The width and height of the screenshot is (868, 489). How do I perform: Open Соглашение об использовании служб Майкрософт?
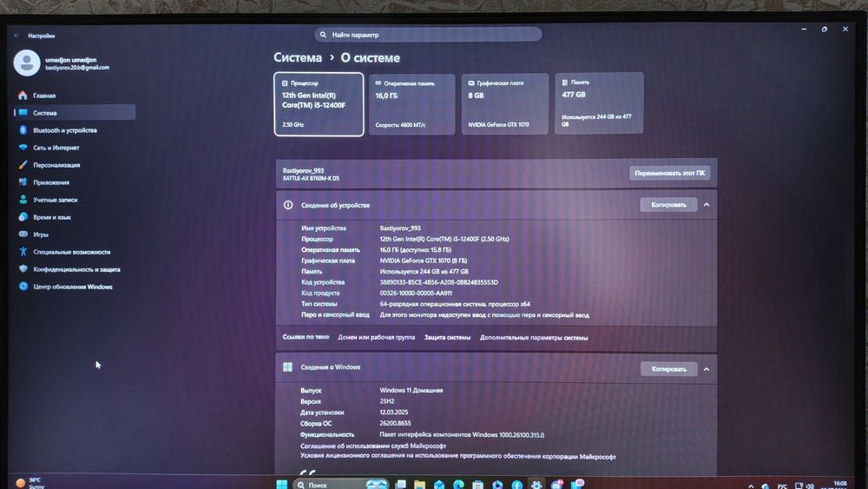coord(373,446)
